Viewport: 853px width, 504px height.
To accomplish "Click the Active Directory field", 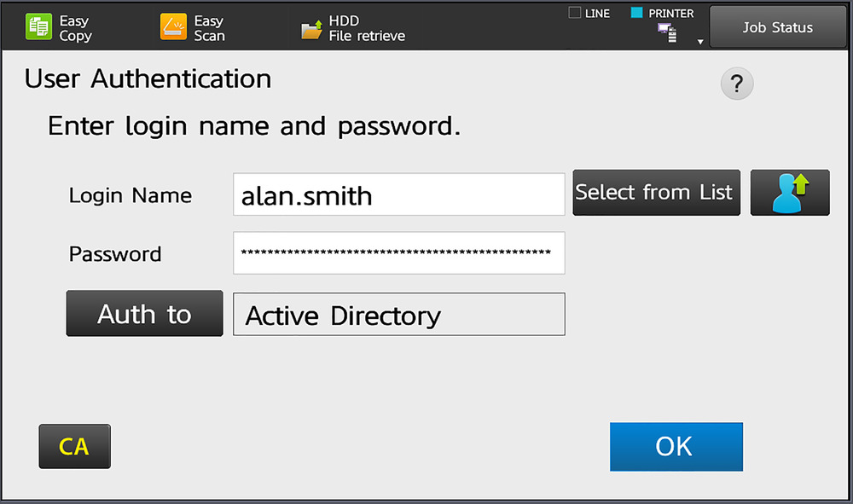I will (x=398, y=314).
